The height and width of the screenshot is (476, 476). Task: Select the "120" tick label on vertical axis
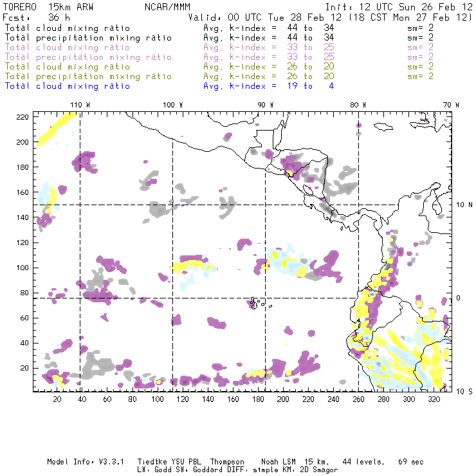tap(23, 243)
